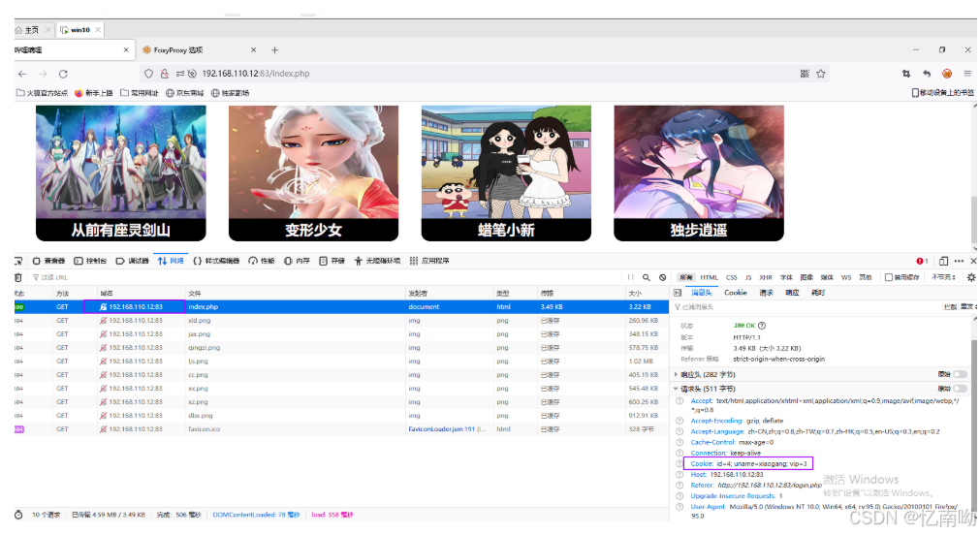Open devtools three-dot options menu
980x535 pixels.
point(959,261)
